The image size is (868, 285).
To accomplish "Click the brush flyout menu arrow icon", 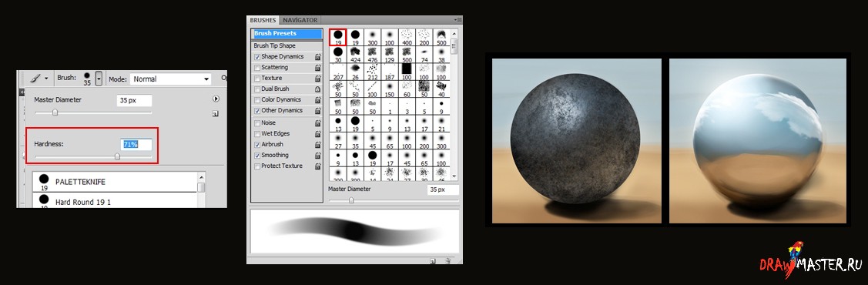I will click(216, 99).
